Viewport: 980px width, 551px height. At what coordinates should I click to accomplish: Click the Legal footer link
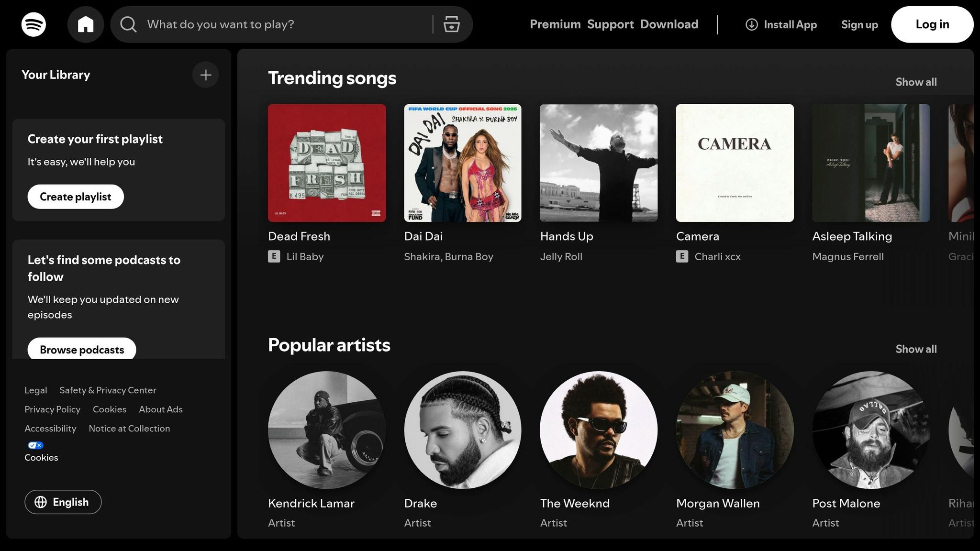tap(36, 390)
